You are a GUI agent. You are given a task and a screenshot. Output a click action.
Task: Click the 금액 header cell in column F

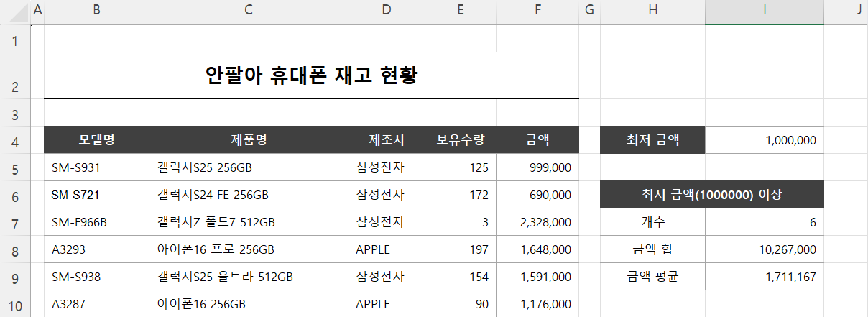pos(537,140)
